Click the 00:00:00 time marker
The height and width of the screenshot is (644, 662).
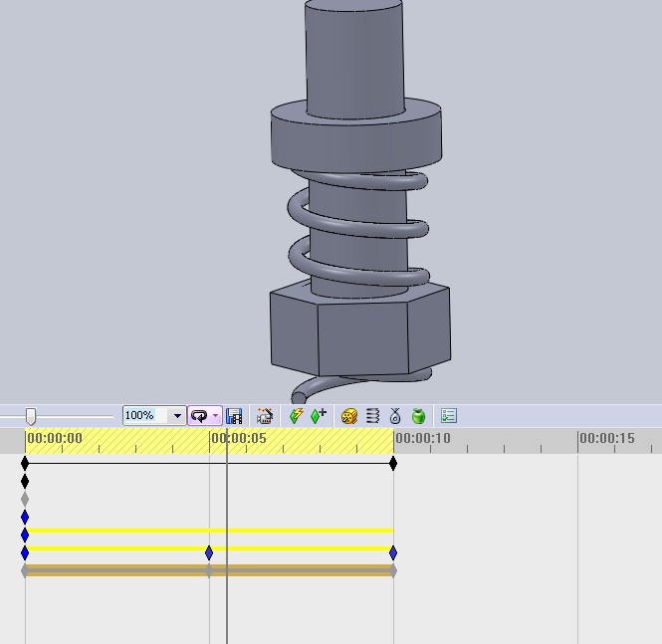point(55,439)
